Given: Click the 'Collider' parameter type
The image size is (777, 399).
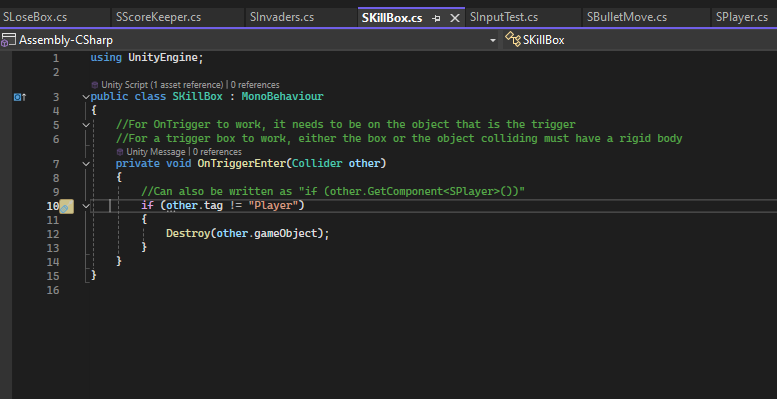Looking at the screenshot, I should [317, 163].
